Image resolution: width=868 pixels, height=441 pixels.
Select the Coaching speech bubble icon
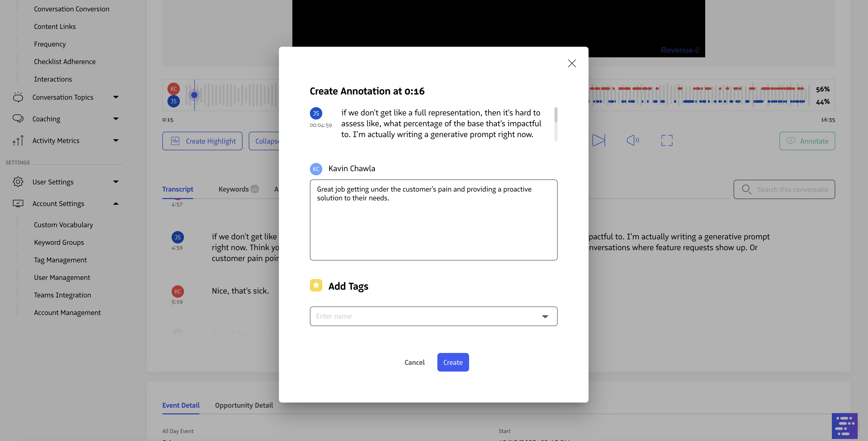[18, 119]
